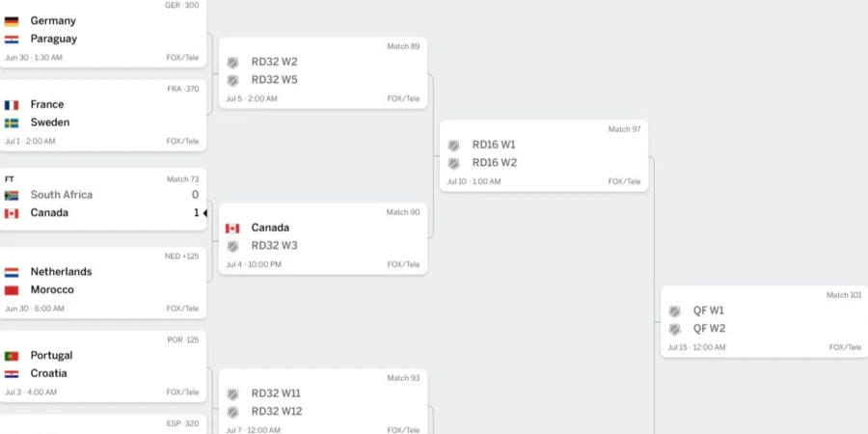868x434 pixels.
Task: Click Canada flag in Match 90 card
Action: click(232, 228)
